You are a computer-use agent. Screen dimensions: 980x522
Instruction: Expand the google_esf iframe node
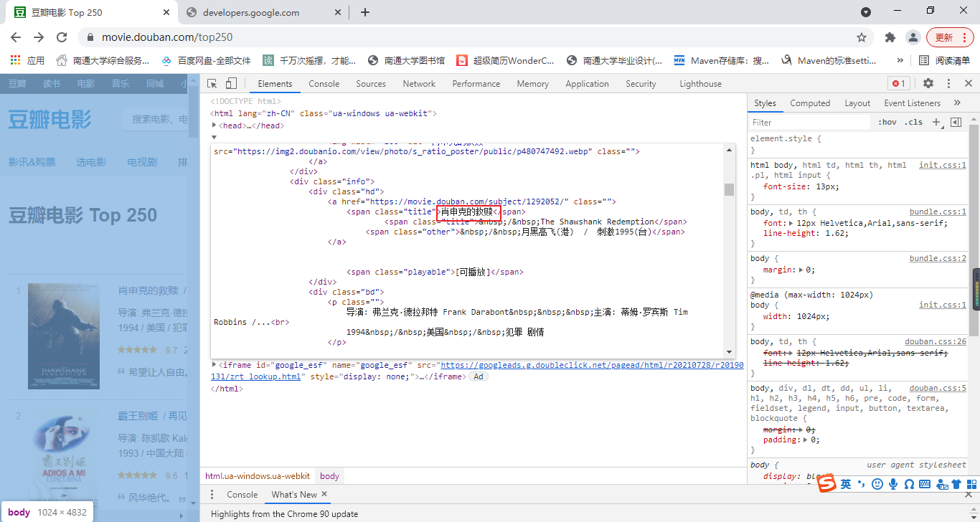pos(214,365)
